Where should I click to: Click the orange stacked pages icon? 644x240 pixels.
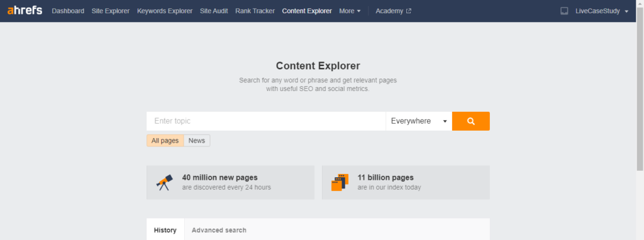(340, 182)
